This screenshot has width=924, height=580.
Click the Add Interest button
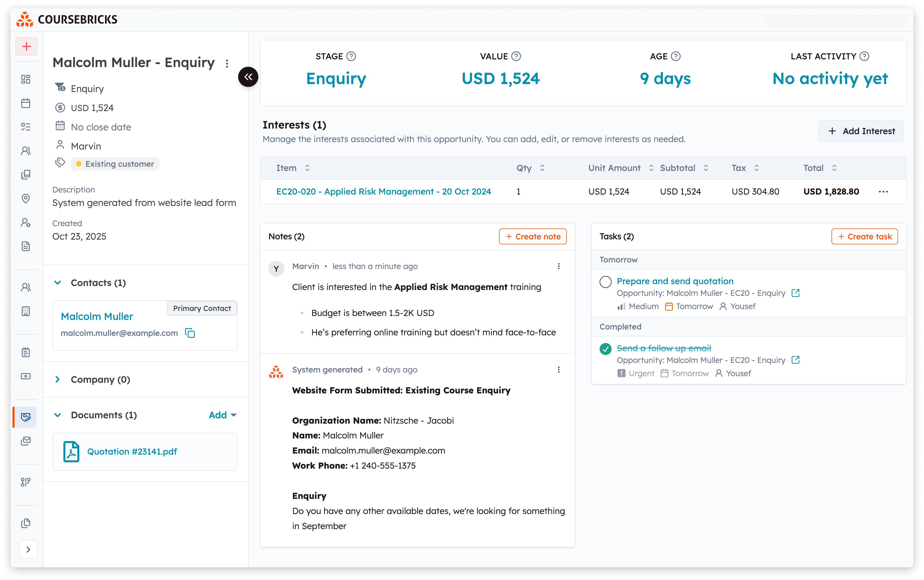click(x=861, y=131)
